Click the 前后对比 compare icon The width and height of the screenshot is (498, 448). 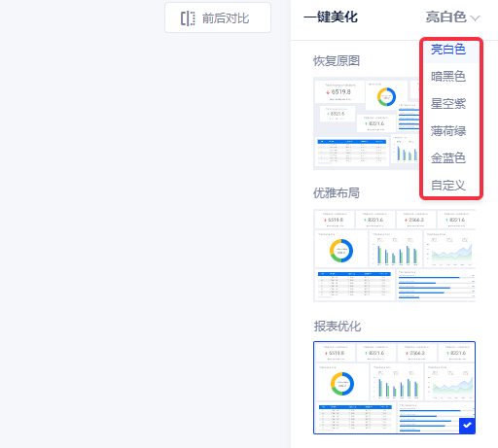pos(188,18)
